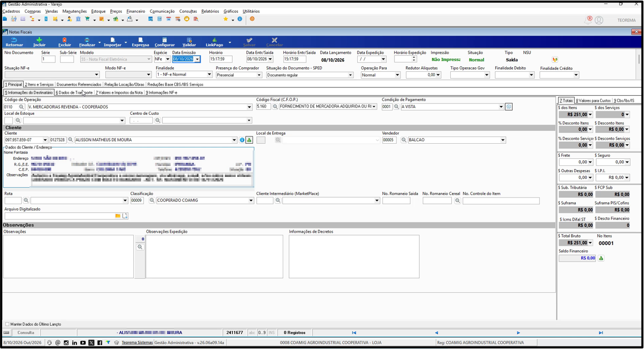Screen dimensions: 644x349
Task: Click the search icon next to Código de Operação
Action: click(x=22, y=107)
